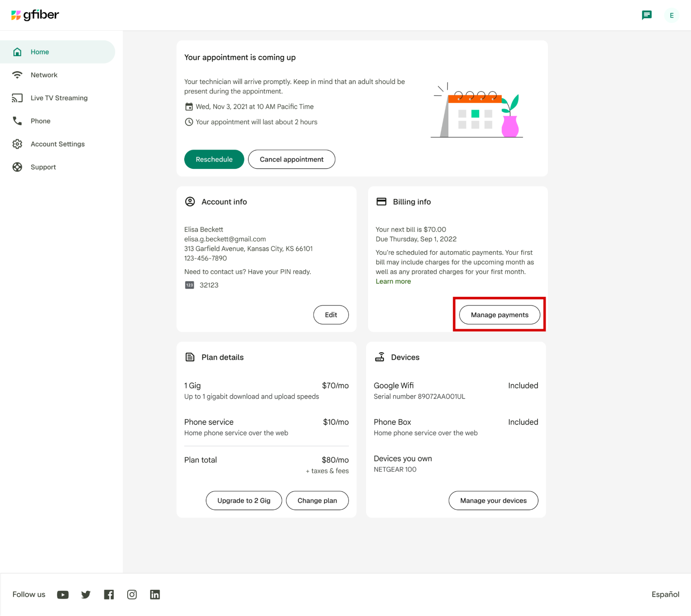The height and width of the screenshot is (616, 691).
Task: Click the Phone Box device row
Action: tap(456, 427)
